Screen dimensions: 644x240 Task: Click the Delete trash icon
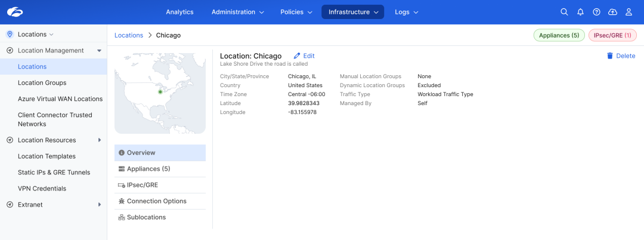[609, 56]
